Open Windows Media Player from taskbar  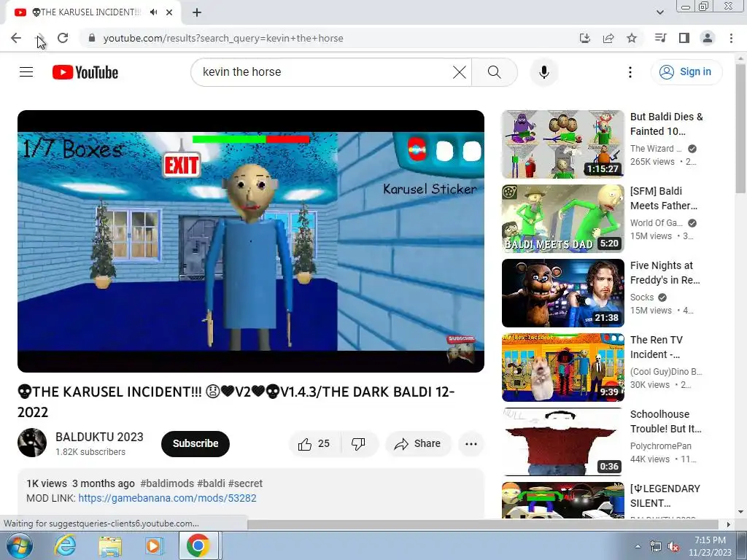click(x=153, y=545)
